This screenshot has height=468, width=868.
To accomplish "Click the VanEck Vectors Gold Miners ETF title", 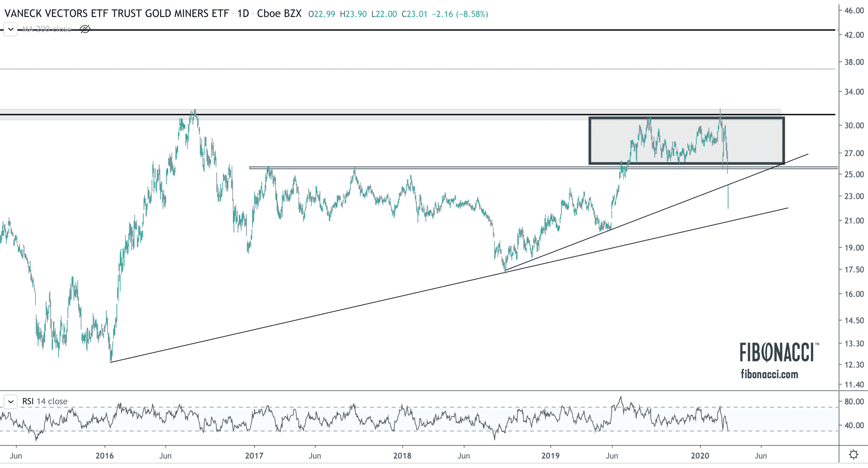I will pyautogui.click(x=117, y=13).
